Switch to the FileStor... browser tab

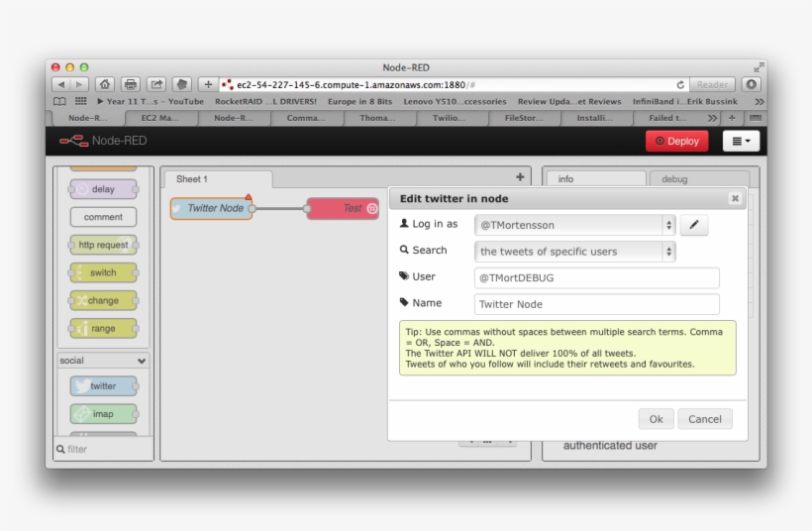tap(524, 118)
